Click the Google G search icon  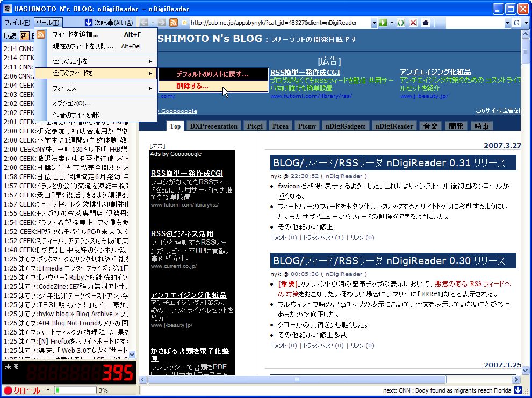517,23
